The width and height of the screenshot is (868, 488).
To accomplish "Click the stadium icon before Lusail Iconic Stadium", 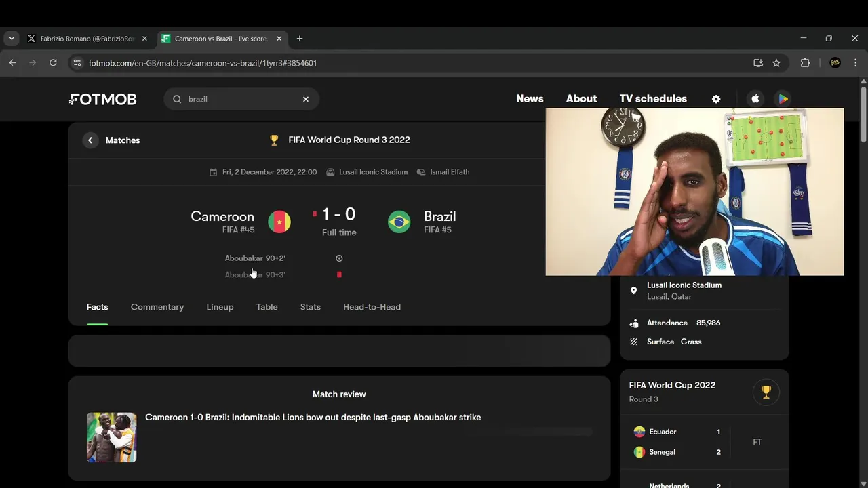I will click(331, 172).
